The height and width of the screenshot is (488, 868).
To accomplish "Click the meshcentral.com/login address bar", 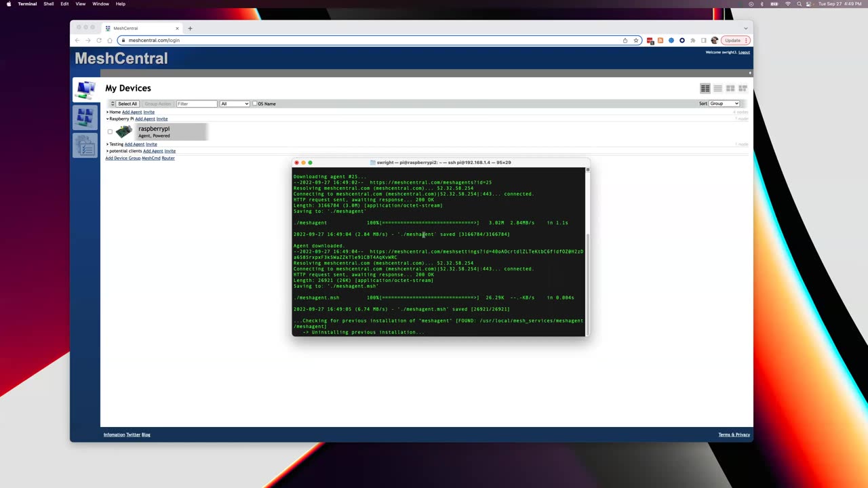I will point(380,40).
